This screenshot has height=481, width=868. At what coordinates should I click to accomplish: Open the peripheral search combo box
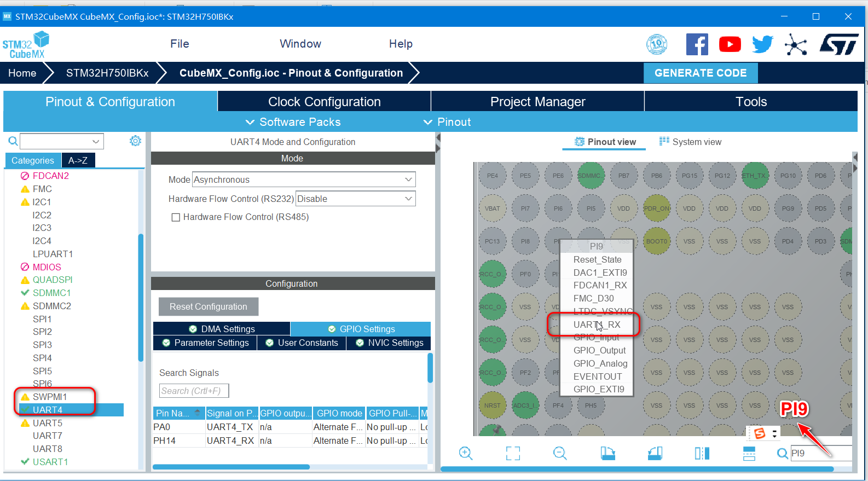[62, 141]
